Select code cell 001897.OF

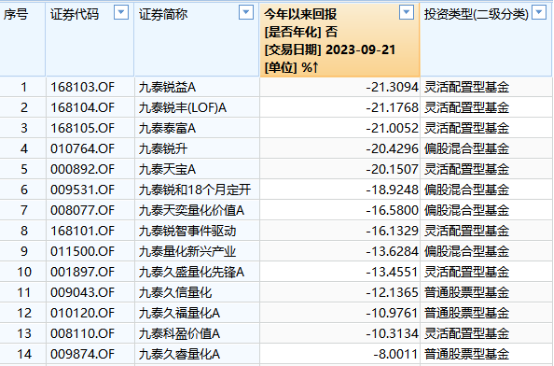point(82,272)
